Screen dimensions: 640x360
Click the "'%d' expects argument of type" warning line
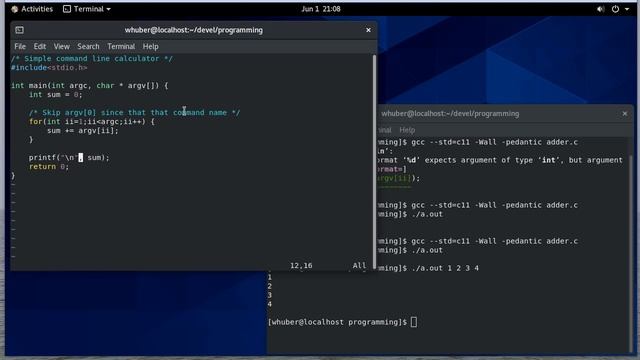(500, 160)
